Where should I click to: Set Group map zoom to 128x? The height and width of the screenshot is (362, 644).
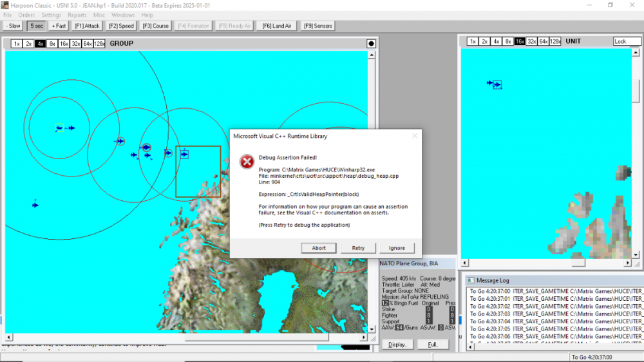(x=99, y=44)
